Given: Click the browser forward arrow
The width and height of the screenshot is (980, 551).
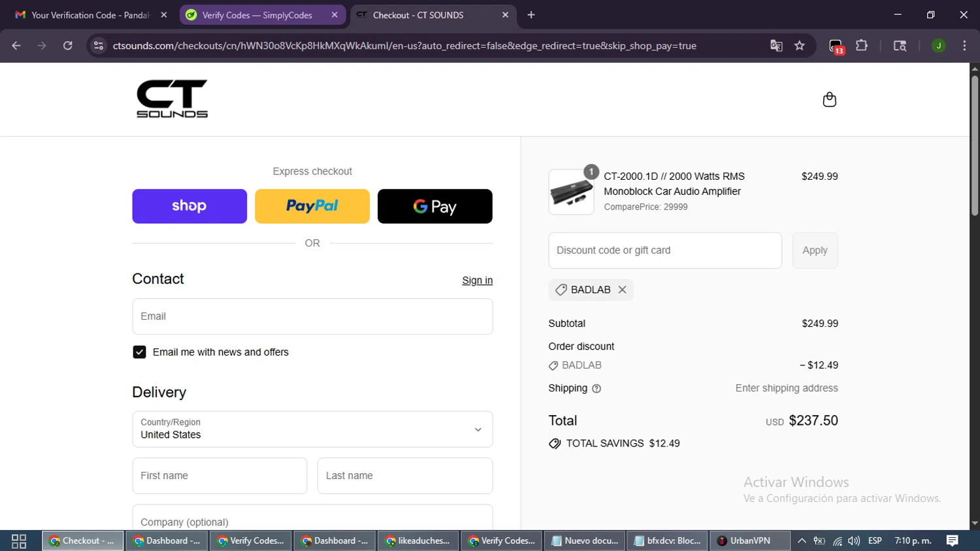Looking at the screenshot, I should click(42, 46).
